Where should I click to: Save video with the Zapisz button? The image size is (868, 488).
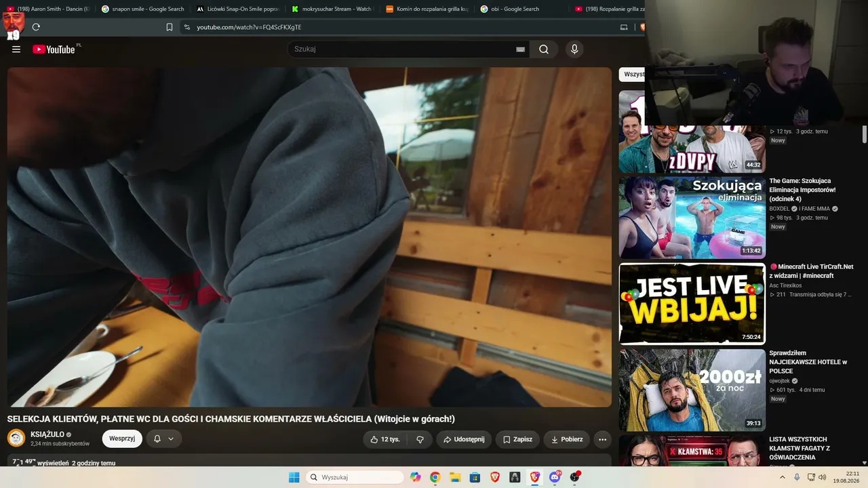(x=517, y=439)
